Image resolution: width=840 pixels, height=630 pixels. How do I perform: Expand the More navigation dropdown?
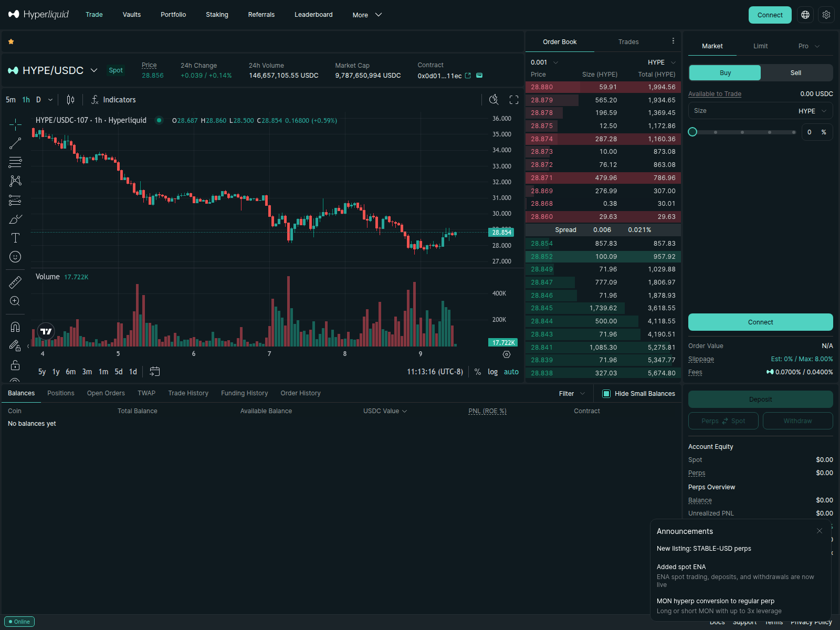(x=367, y=15)
